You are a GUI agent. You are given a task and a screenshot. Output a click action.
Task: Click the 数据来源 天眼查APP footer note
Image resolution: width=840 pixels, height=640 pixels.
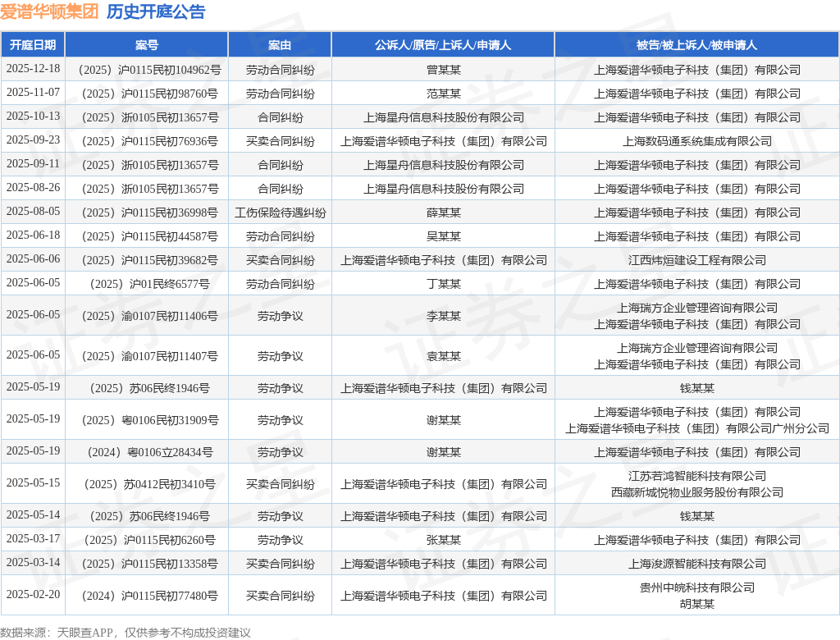(126, 633)
